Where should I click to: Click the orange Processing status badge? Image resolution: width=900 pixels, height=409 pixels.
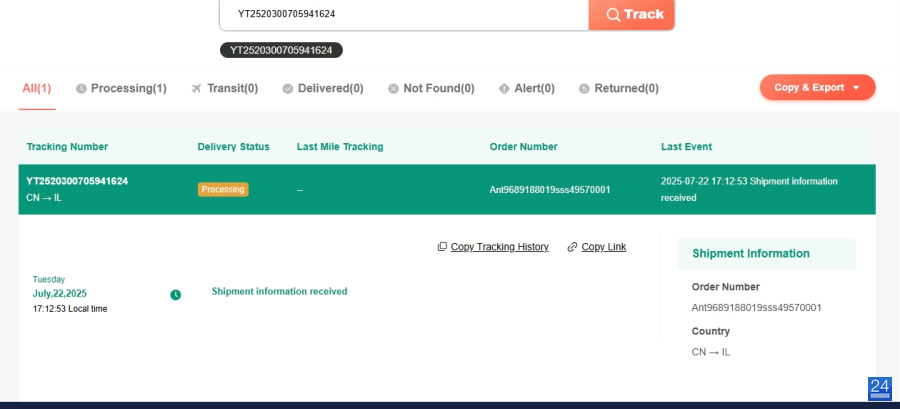click(x=223, y=189)
